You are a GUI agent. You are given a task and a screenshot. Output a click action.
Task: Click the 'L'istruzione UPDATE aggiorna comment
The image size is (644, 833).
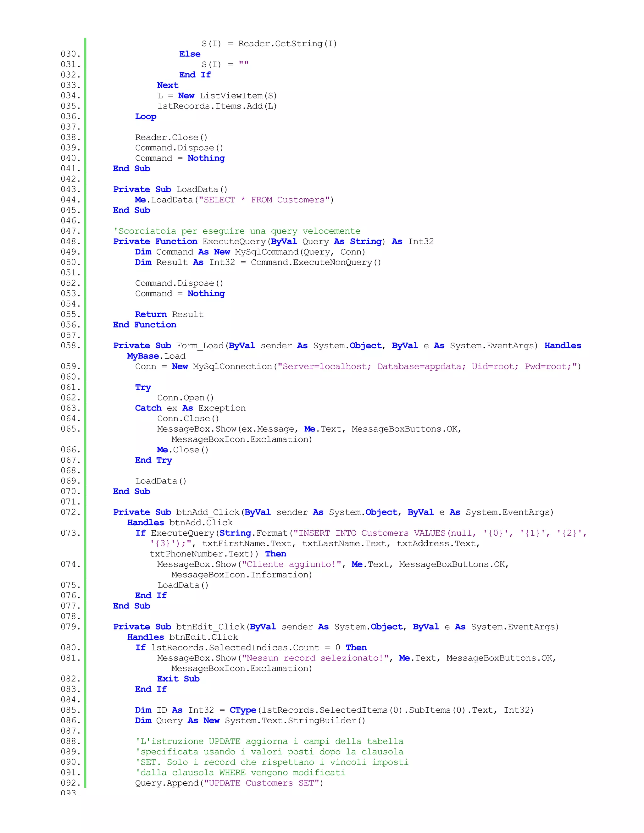coord(269,742)
